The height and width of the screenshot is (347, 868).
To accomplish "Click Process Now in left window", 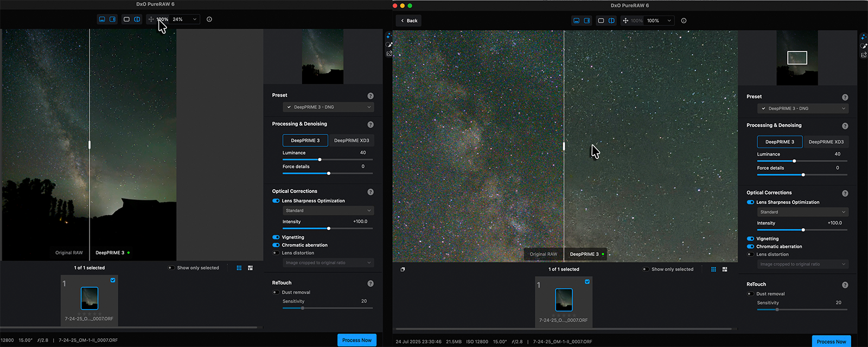I will point(357,340).
